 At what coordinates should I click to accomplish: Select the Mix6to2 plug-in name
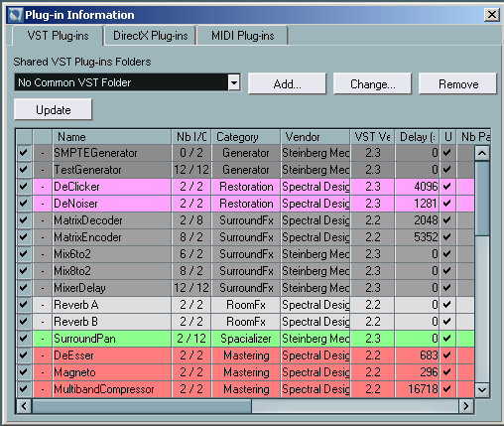pyautogui.click(x=72, y=254)
